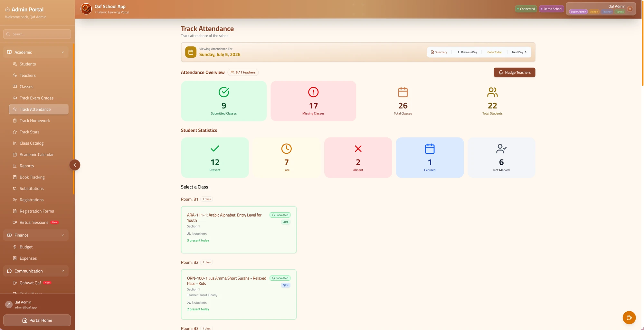Open the Registrations icon

[x=14, y=200]
